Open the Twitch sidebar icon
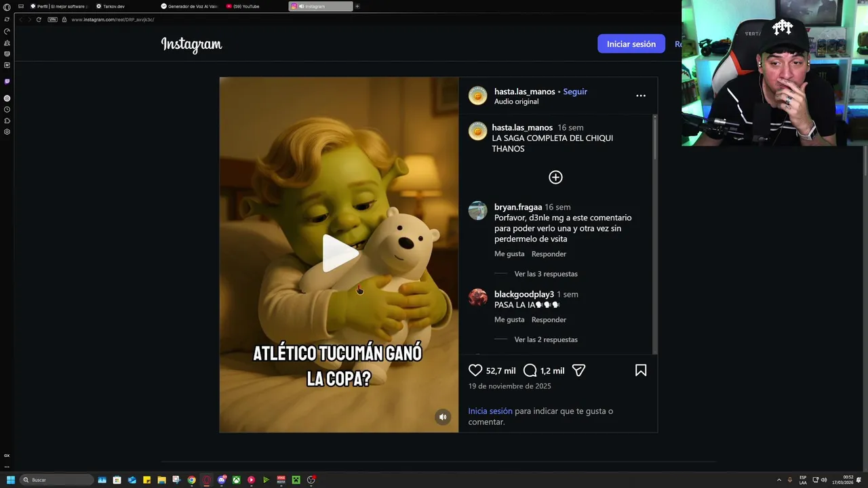The width and height of the screenshot is (868, 488). [x=7, y=81]
